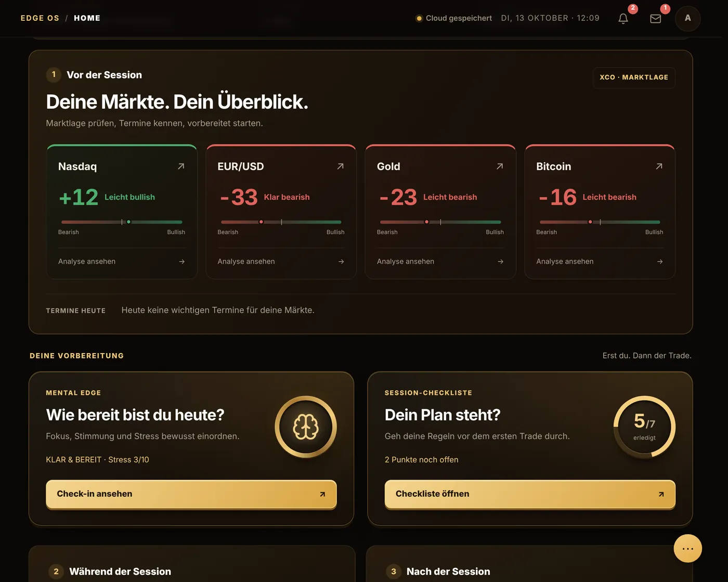Click the +12 Nasdaq score
The height and width of the screenshot is (582, 728).
click(x=79, y=197)
